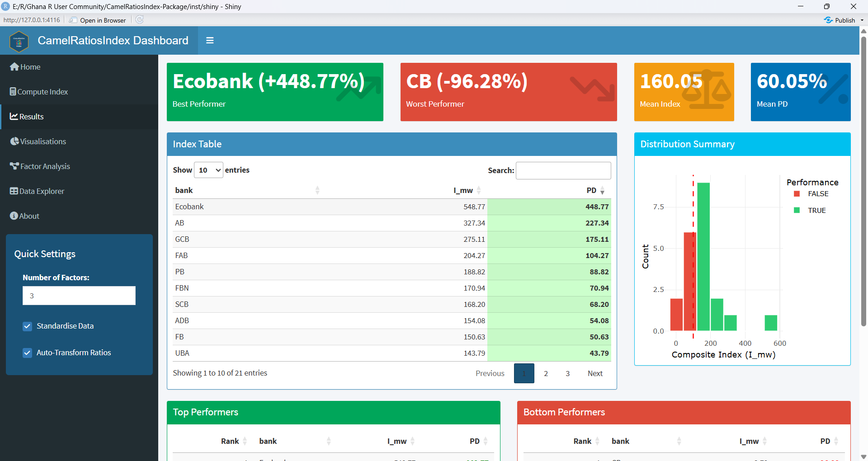
Task: Click inside the Index Table search field
Action: [x=563, y=170]
